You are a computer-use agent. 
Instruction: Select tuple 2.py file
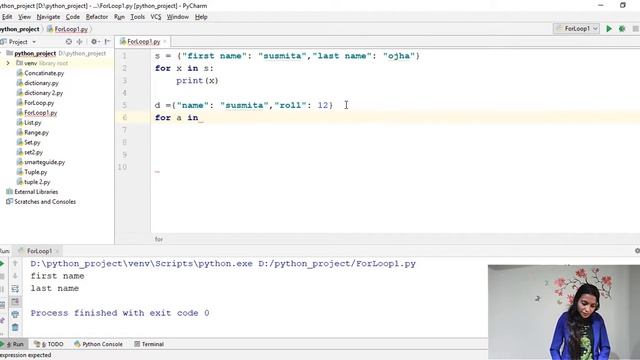[37, 182]
